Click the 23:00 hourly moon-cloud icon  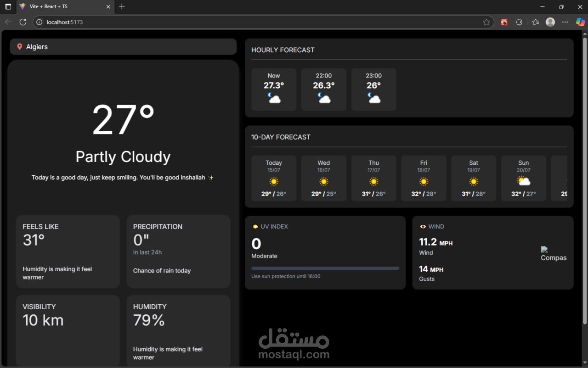tap(373, 98)
